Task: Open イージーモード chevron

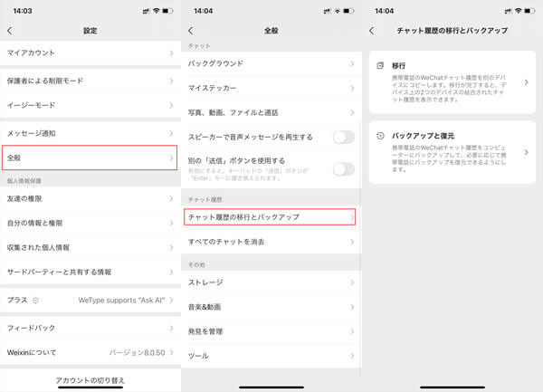Action: (171, 105)
